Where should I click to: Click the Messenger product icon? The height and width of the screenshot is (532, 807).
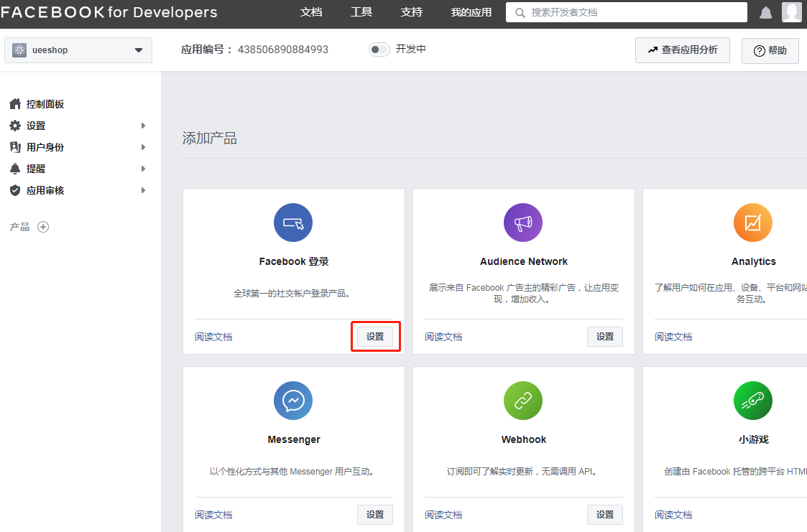click(293, 401)
